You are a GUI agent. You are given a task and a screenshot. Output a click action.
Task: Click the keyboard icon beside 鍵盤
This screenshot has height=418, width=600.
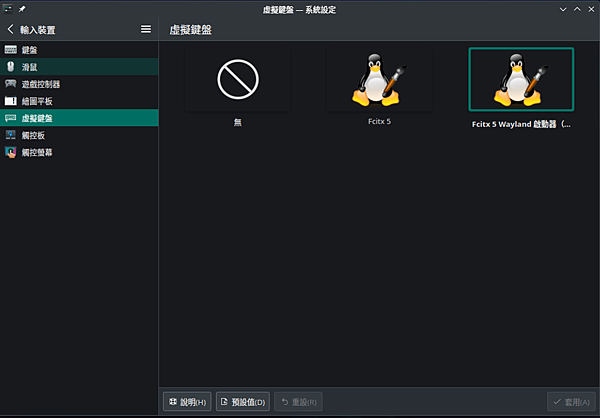pyautogui.click(x=10, y=50)
